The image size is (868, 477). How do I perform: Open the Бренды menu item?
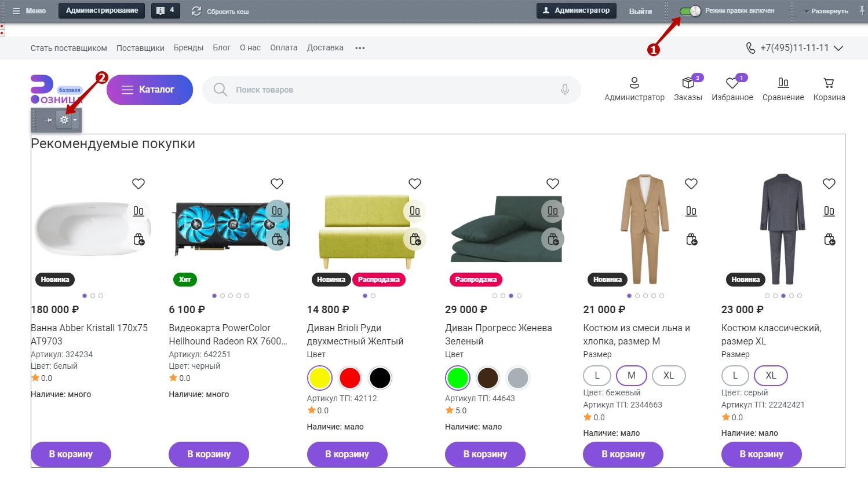188,48
